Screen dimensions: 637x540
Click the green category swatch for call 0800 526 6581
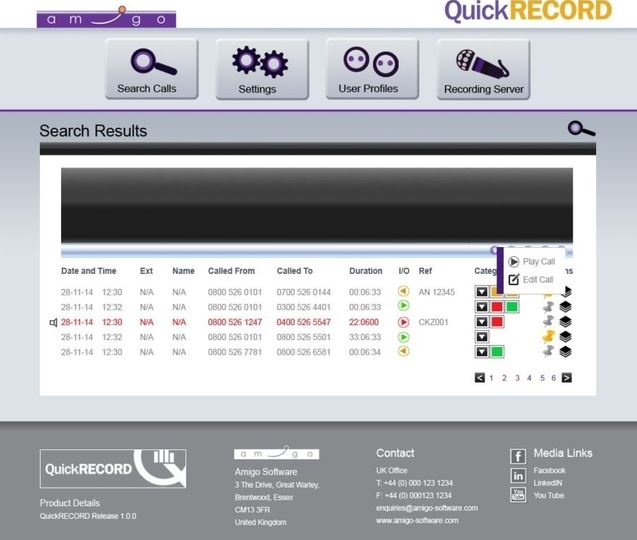497,351
